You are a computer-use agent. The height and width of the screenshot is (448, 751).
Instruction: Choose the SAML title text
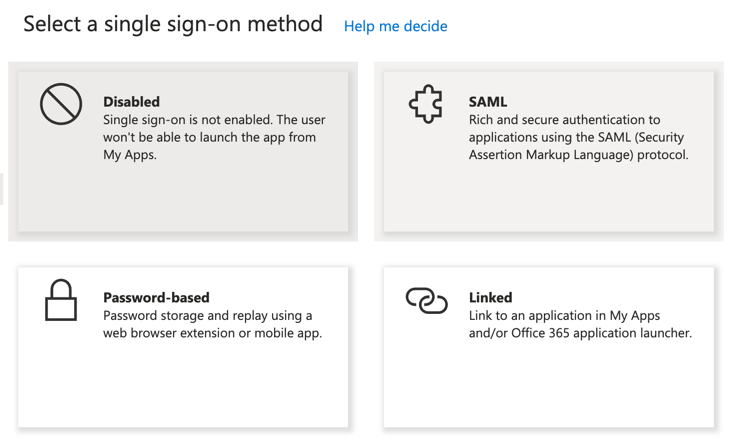click(488, 102)
